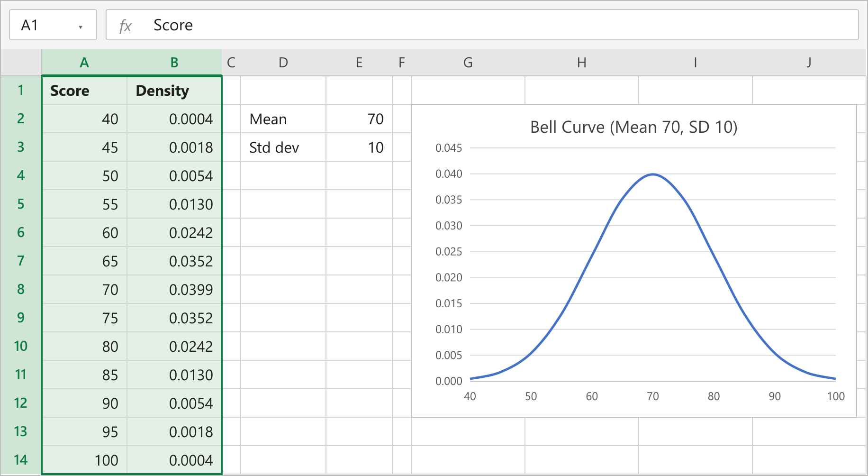Select column D header
Viewport: 868px width, 476px height.
(283, 63)
